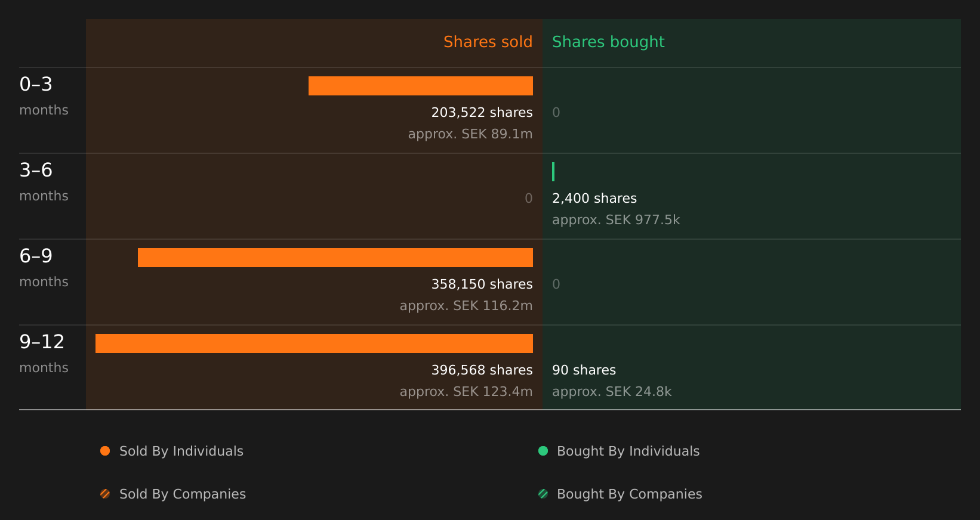Screen dimensions: 980x520
Task: Click the 0–3 months row label
Action: pos(44,96)
